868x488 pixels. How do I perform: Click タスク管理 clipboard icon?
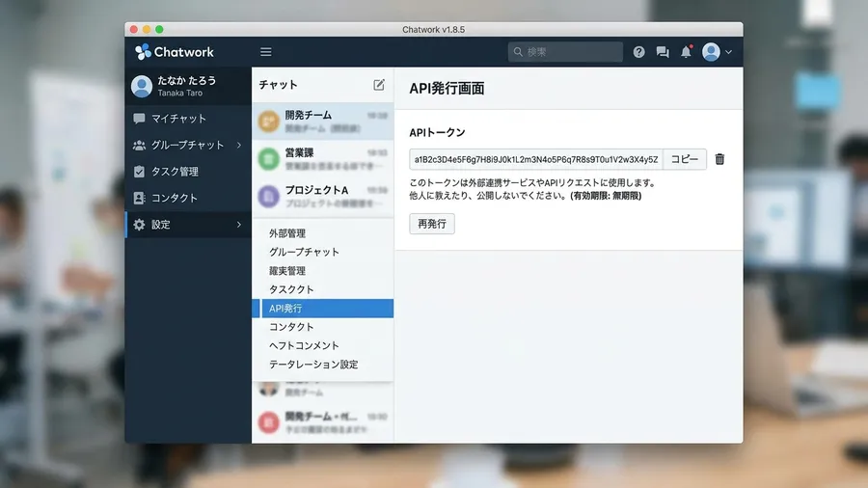tap(139, 172)
